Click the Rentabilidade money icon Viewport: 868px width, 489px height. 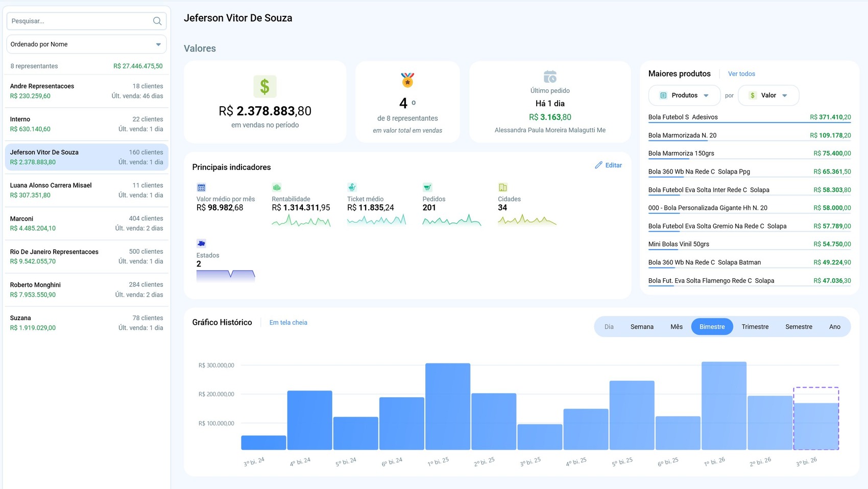point(277,187)
